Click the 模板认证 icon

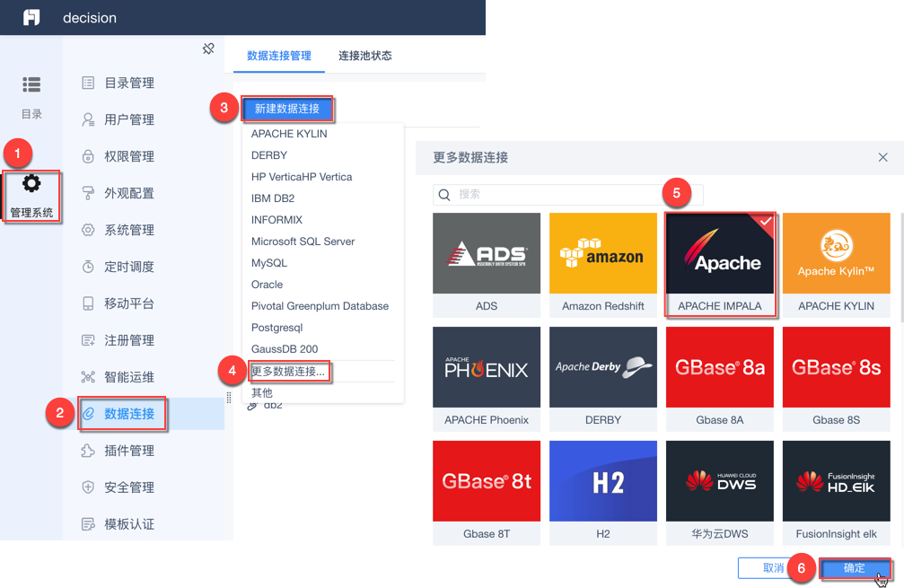88,524
